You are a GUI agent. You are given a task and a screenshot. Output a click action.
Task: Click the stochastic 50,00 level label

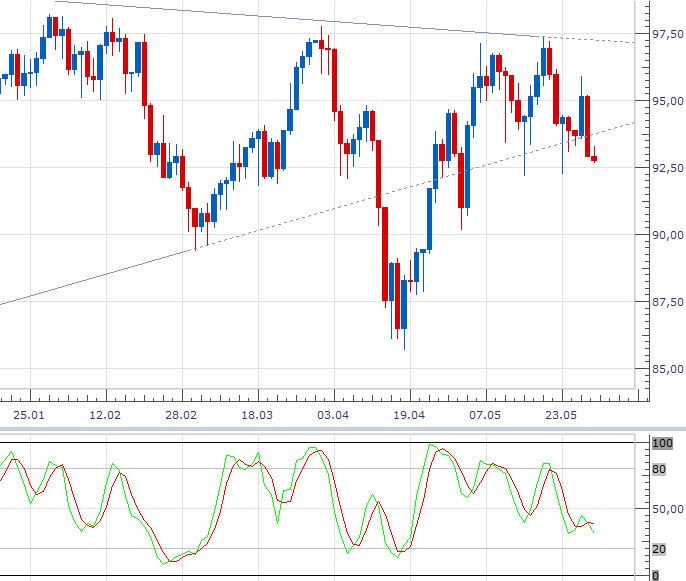[668, 509]
